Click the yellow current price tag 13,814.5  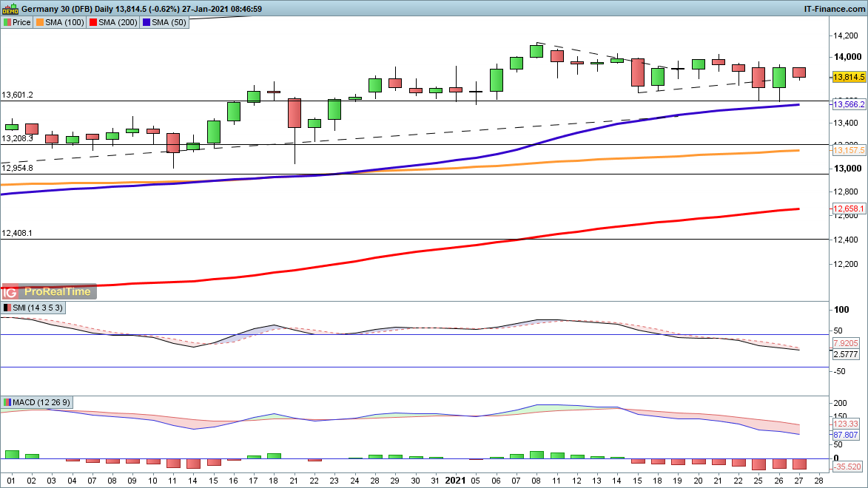coord(850,77)
